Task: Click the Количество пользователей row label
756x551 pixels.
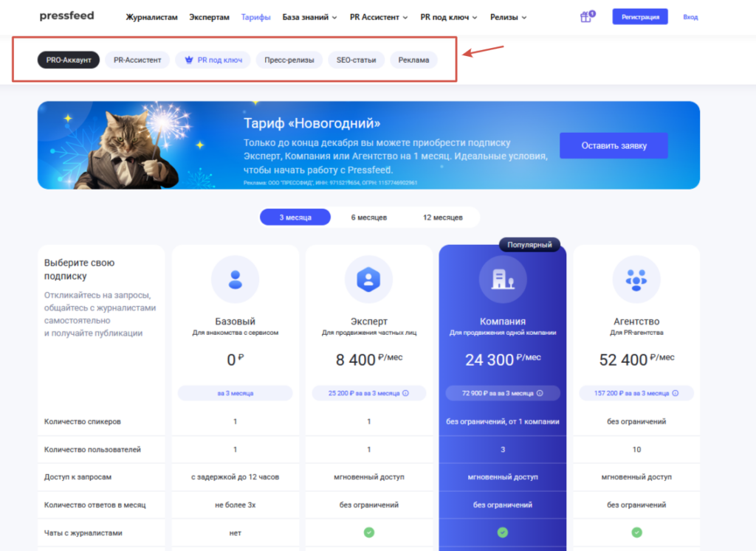Action: 92,449
